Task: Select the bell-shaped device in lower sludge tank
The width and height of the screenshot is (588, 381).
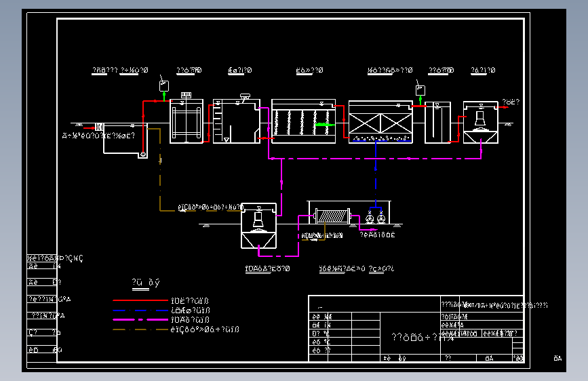Action: 258,221
